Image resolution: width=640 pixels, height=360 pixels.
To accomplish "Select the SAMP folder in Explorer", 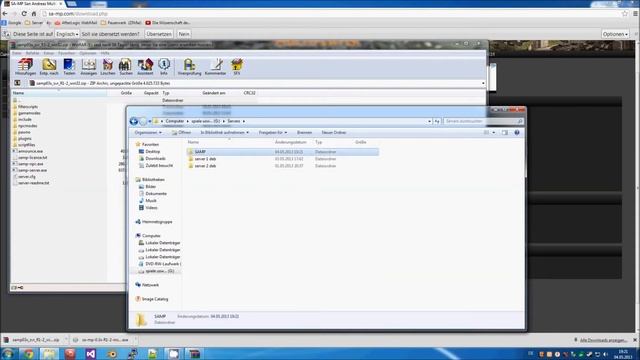I will pyautogui.click(x=282, y=152).
